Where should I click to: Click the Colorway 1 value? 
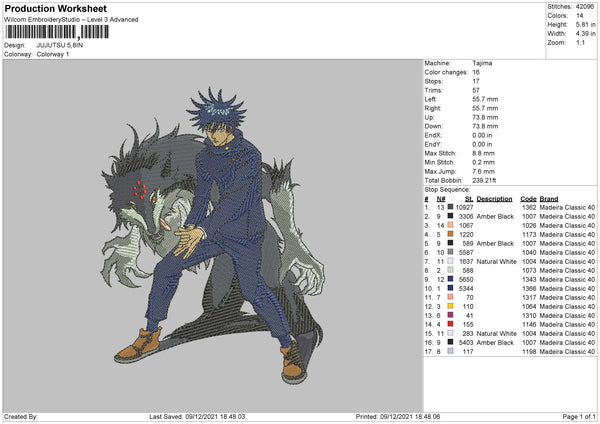(53, 54)
